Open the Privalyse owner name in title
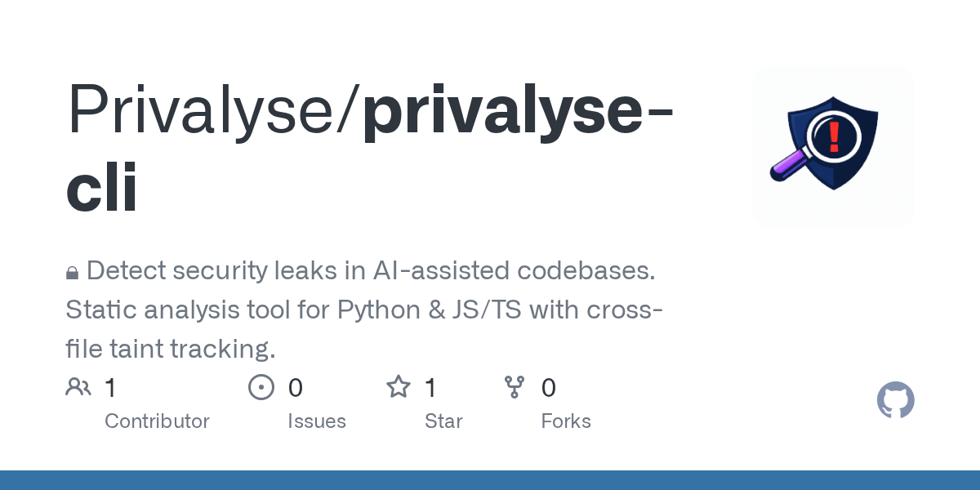The image size is (980, 490). click(209, 111)
